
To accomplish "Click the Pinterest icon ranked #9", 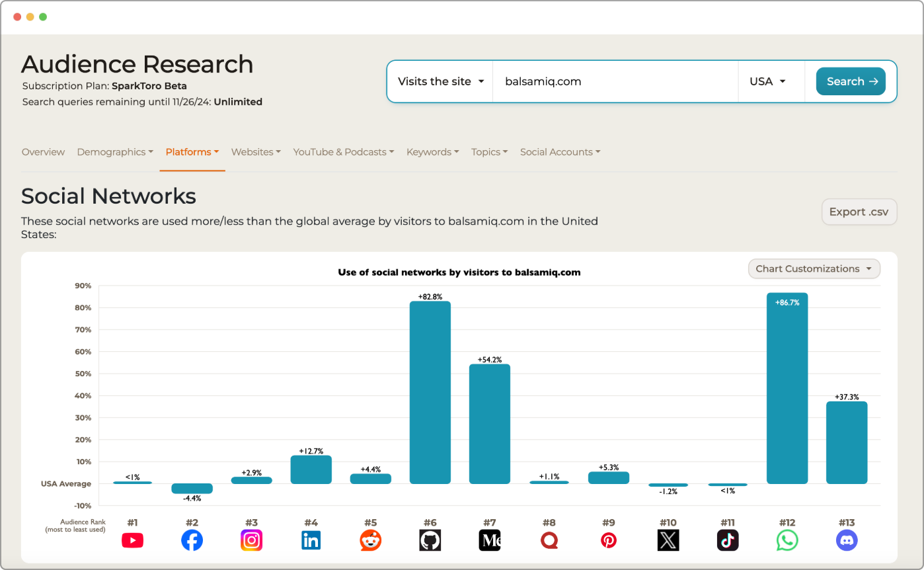I will click(608, 540).
